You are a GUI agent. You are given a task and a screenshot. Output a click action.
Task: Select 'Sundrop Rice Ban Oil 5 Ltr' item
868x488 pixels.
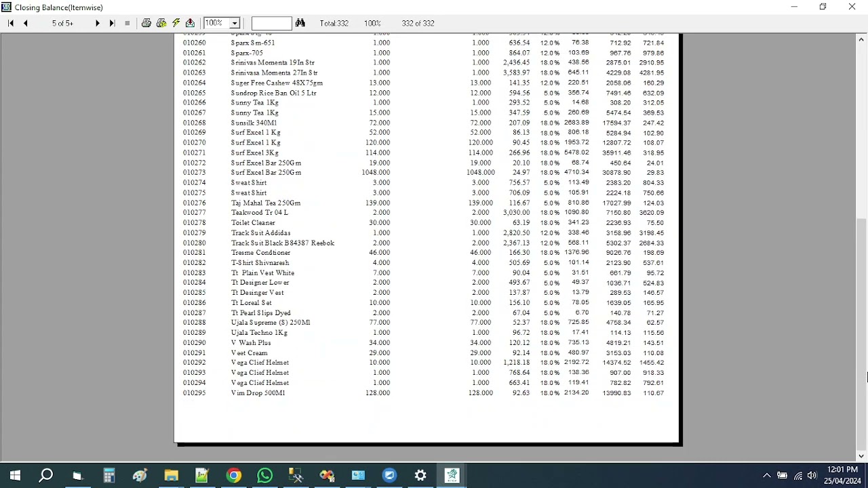[273, 93]
